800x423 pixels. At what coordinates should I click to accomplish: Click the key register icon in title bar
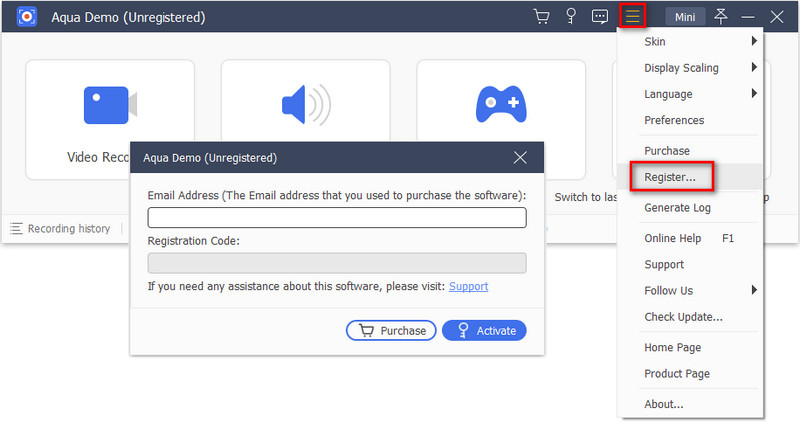click(x=571, y=16)
